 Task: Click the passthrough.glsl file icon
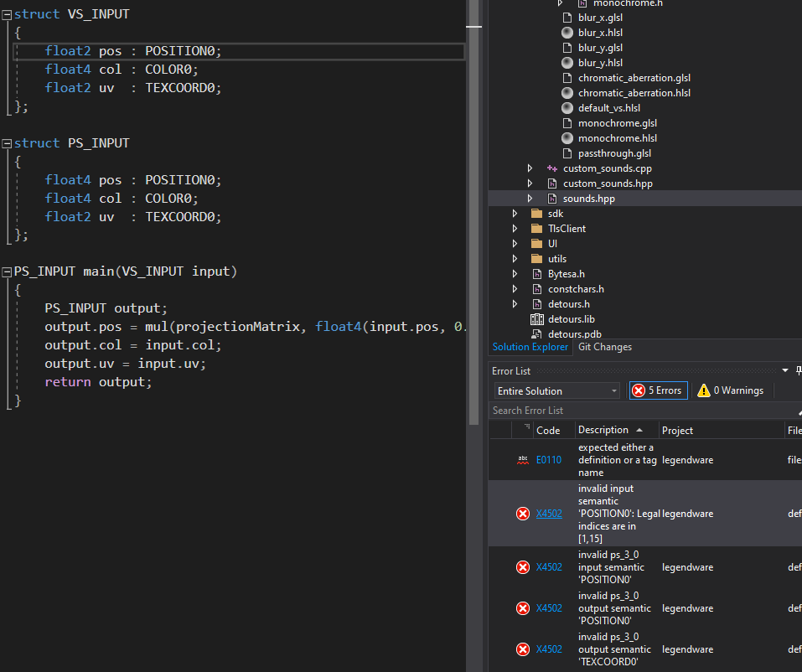[567, 153]
